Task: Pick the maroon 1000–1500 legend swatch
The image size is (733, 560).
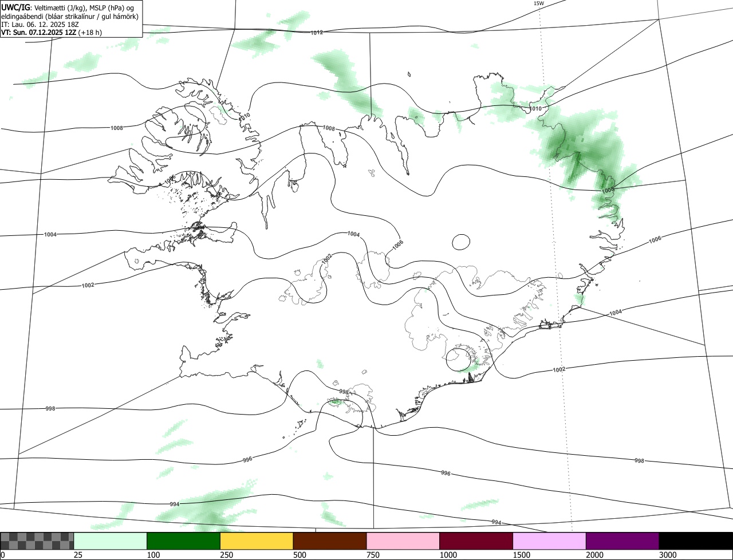Action: coord(476,541)
